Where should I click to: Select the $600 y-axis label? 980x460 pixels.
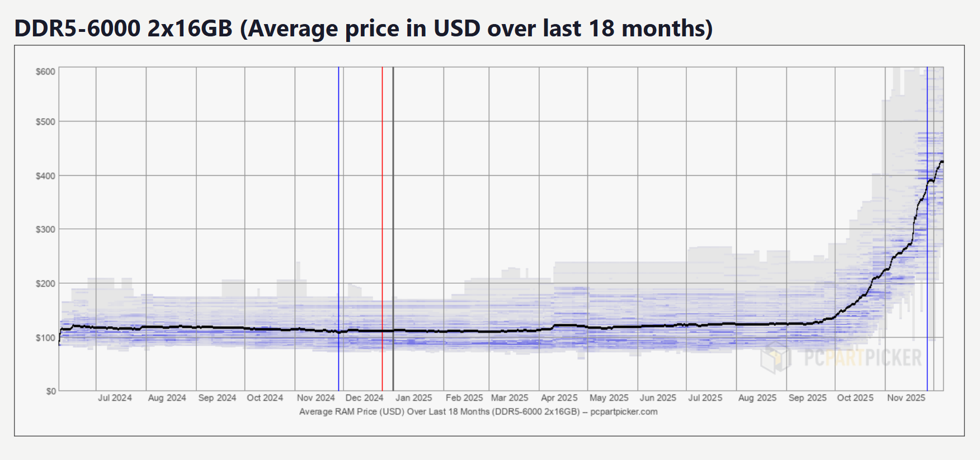(x=45, y=72)
